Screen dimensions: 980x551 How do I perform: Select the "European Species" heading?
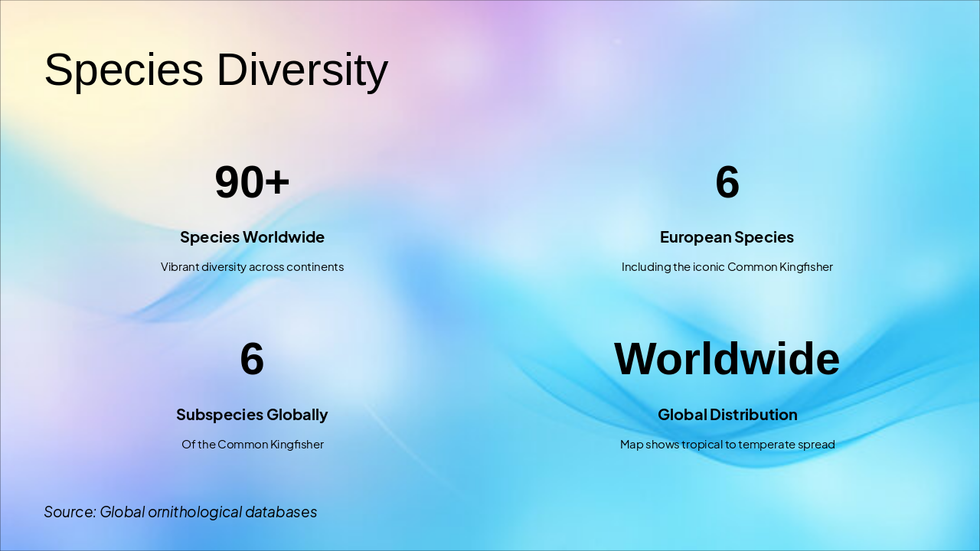727,237
